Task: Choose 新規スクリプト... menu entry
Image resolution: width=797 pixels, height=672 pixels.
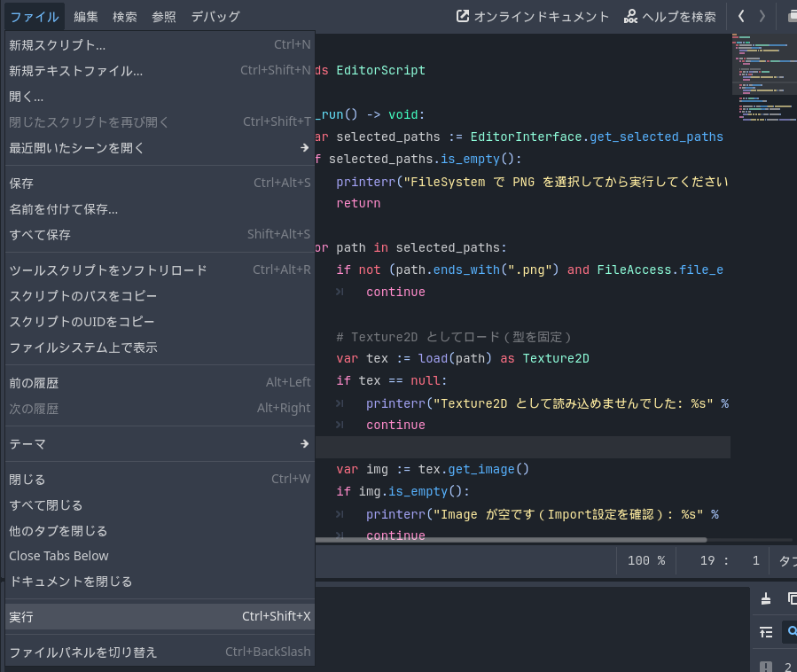Action: [160, 44]
